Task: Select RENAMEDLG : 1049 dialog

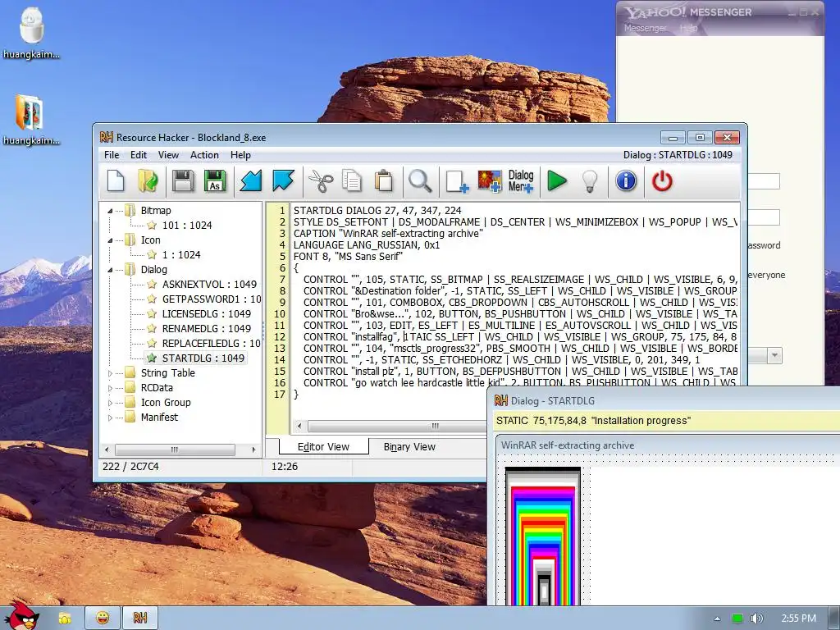Action: (x=206, y=328)
